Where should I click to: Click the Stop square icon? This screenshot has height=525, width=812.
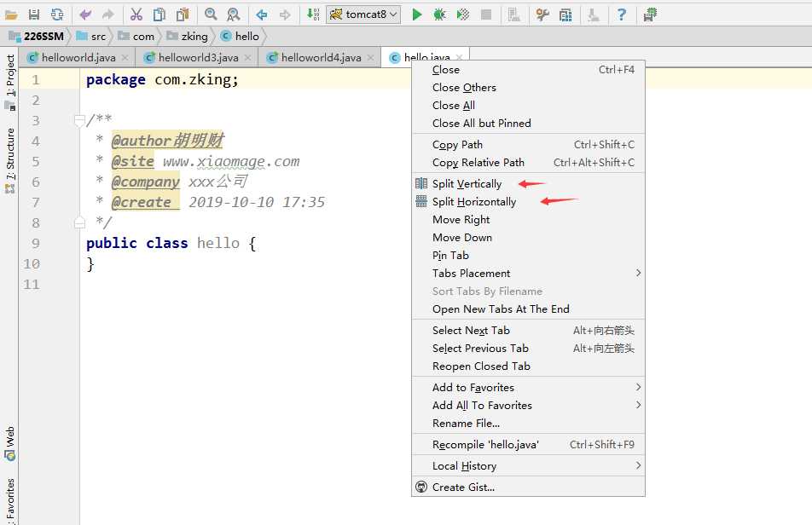click(x=486, y=14)
